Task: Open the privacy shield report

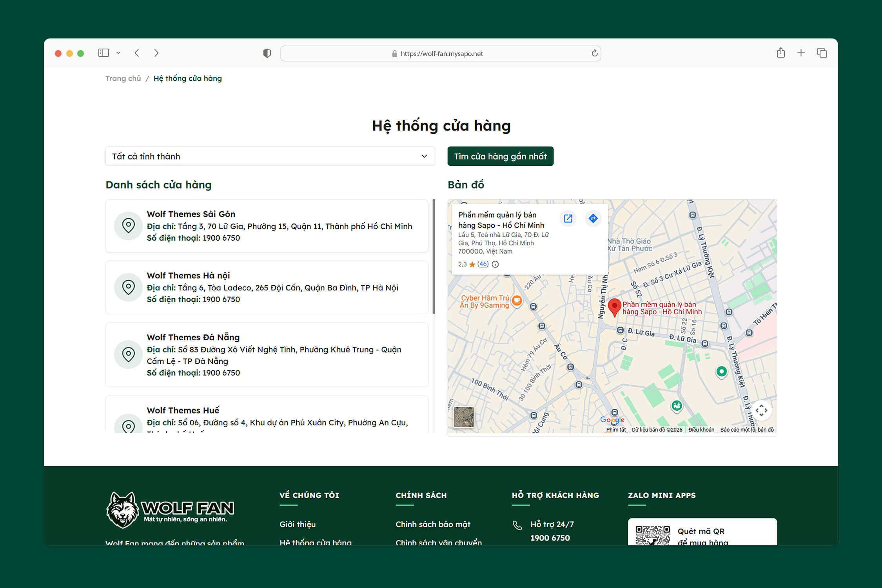Action: [267, 53]
